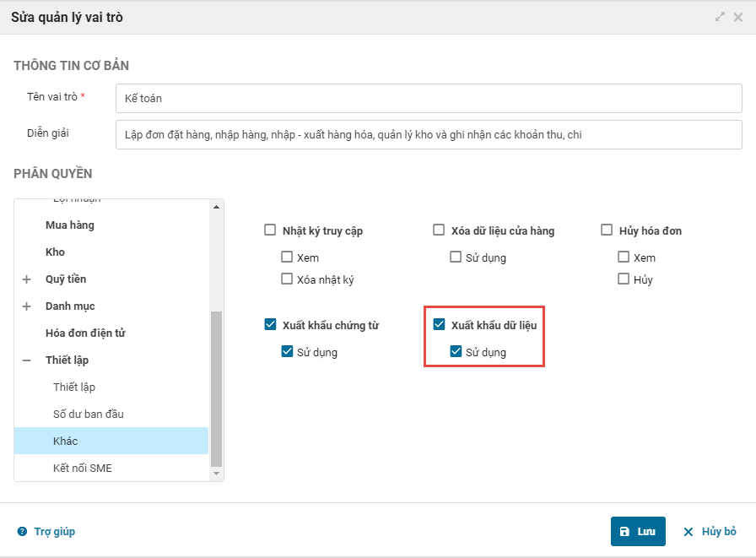Collapse the Thiết lập tree node
The height and width of the screenshot is (558, 756).
point(26,360)
